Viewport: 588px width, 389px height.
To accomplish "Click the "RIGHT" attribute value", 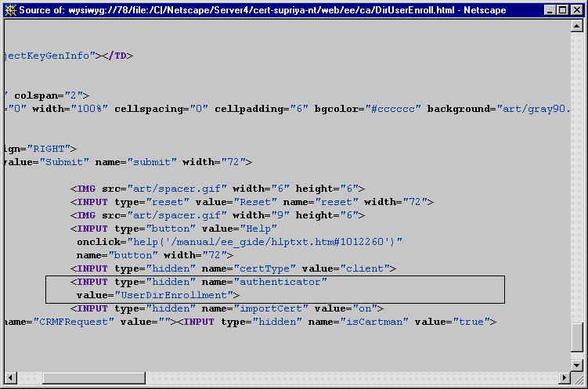I will coord(49,149).
